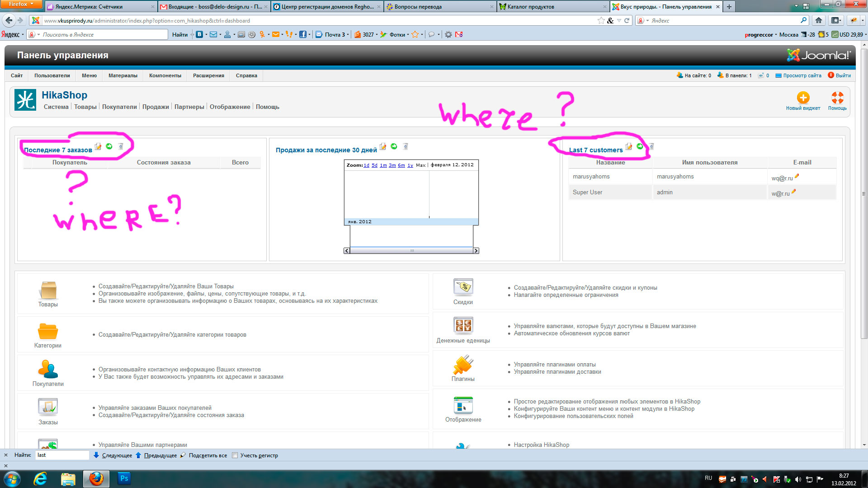The height and width of the screenshot is (488, 868).
Task: Edit the Последние 7 заказов widget
Action: (x=98, y=146)
